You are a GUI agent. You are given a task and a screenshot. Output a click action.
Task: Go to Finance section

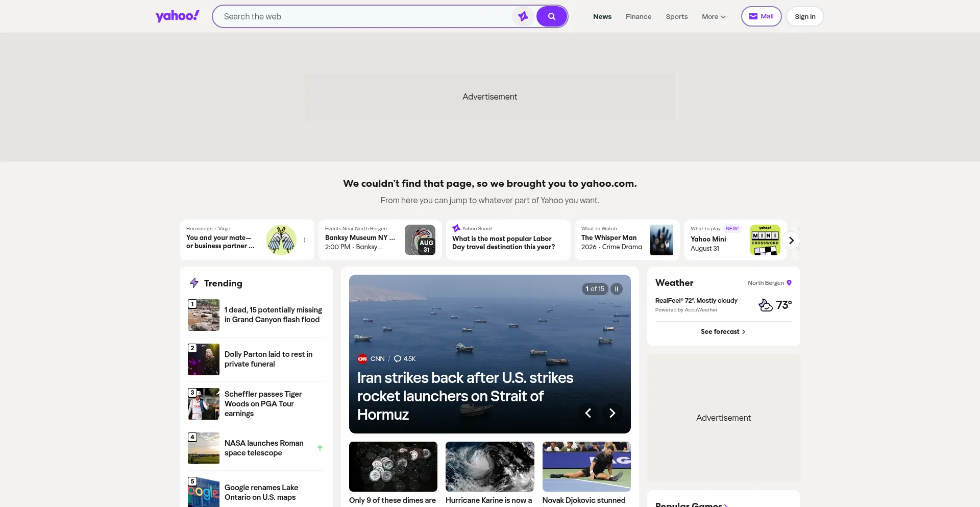[639, 16]
